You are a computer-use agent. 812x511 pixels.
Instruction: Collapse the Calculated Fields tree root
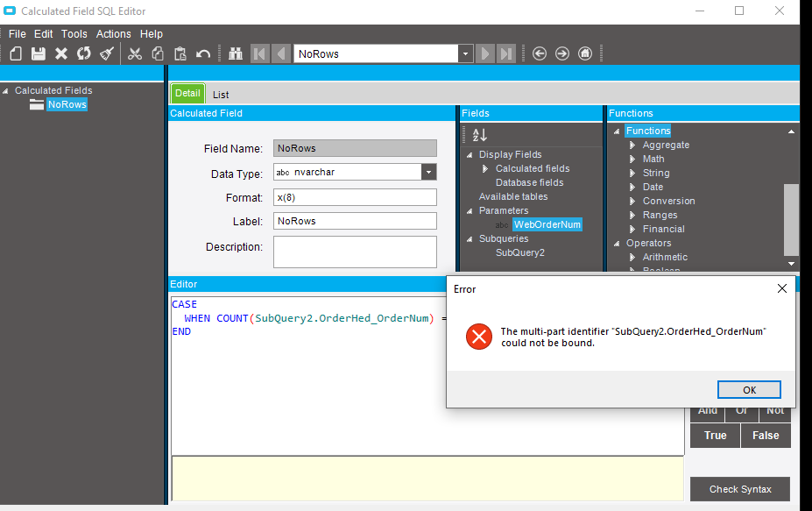click(6, 90)
